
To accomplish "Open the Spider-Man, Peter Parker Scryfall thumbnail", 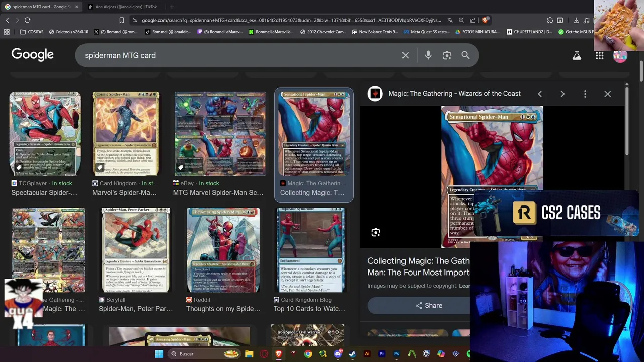I will pos(136,250).
